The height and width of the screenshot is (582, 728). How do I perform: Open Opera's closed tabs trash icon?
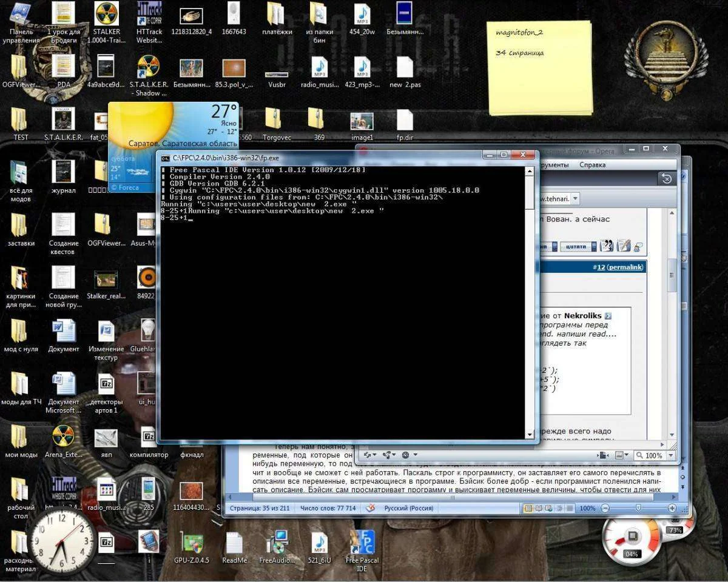tap(667, 178)
